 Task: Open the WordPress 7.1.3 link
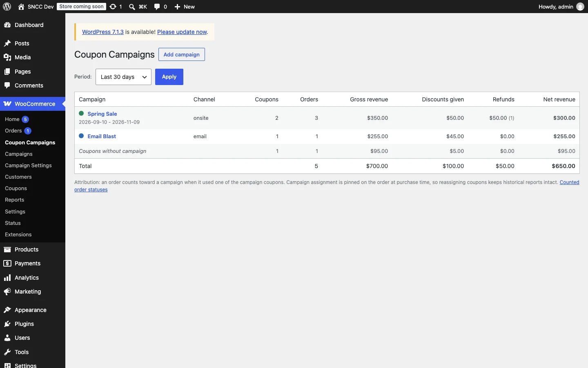tap(103, 32)
